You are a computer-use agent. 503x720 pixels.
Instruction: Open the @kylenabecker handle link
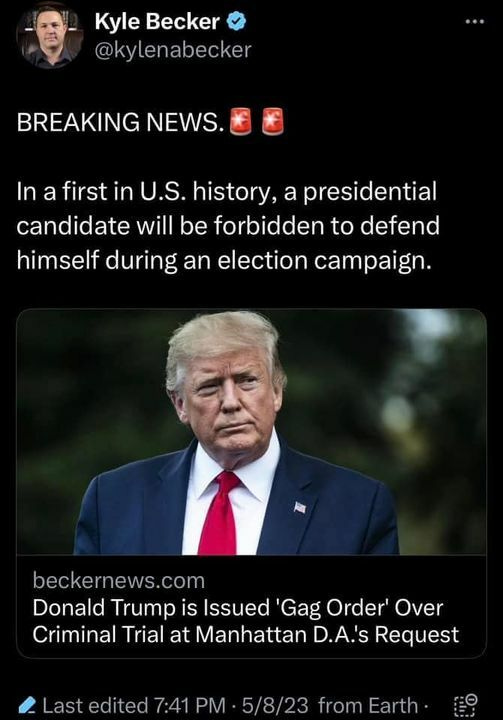pyautogui.click(x=173, y=50)
